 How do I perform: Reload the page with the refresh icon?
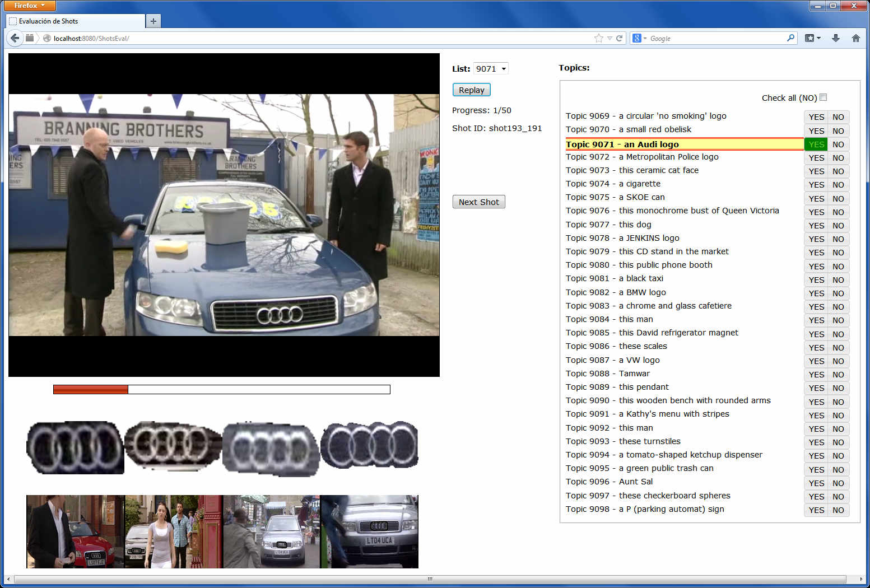coord(620,38)
